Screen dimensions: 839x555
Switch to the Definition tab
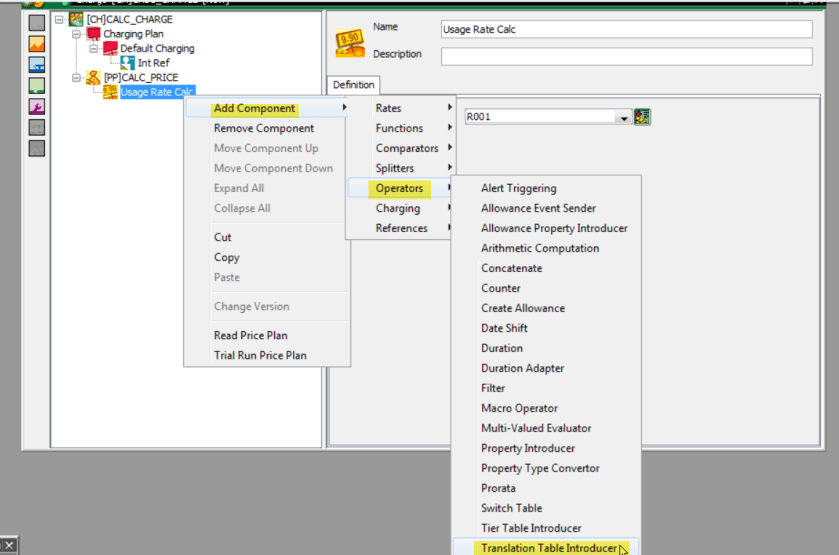click(x=353, y=86)
